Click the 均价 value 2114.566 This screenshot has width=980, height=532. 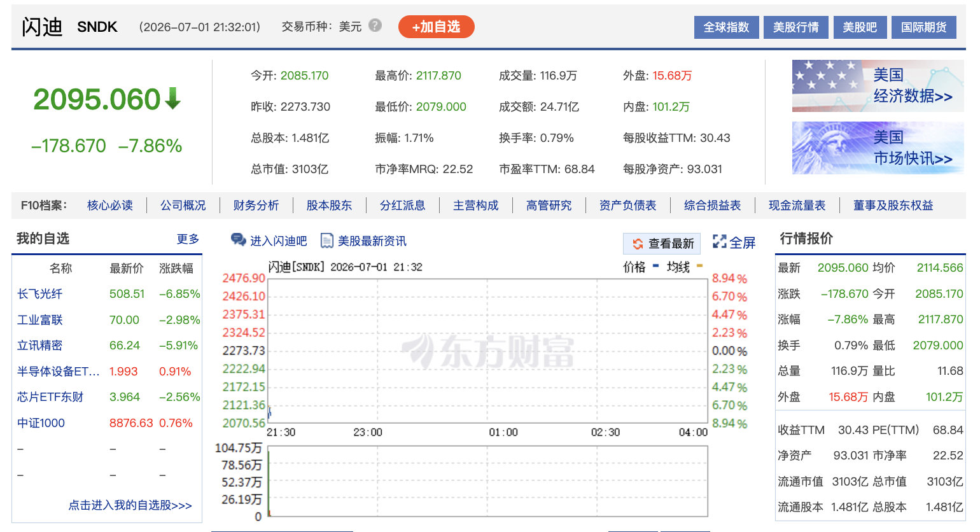940,268
